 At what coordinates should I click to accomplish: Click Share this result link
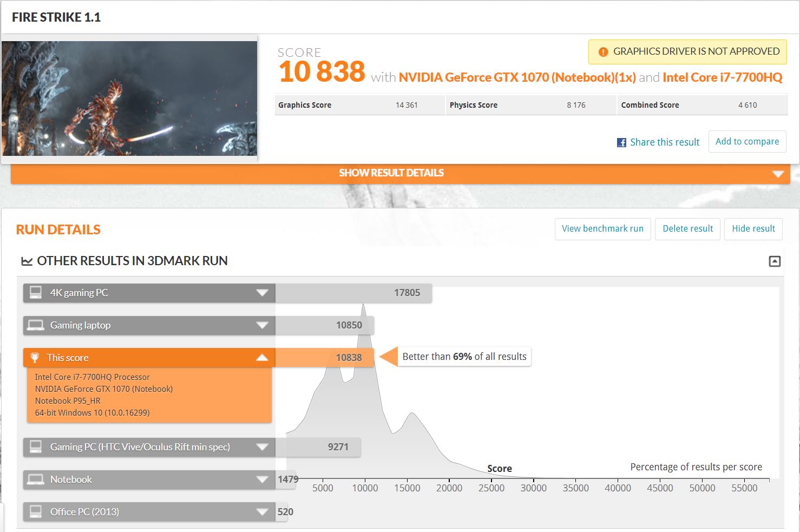click(665, 142)
